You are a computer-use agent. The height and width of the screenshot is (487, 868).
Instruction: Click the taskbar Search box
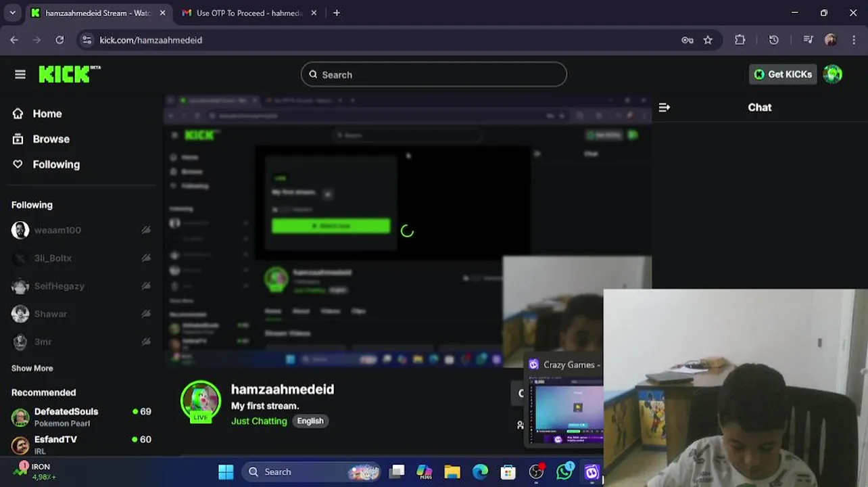311,471
